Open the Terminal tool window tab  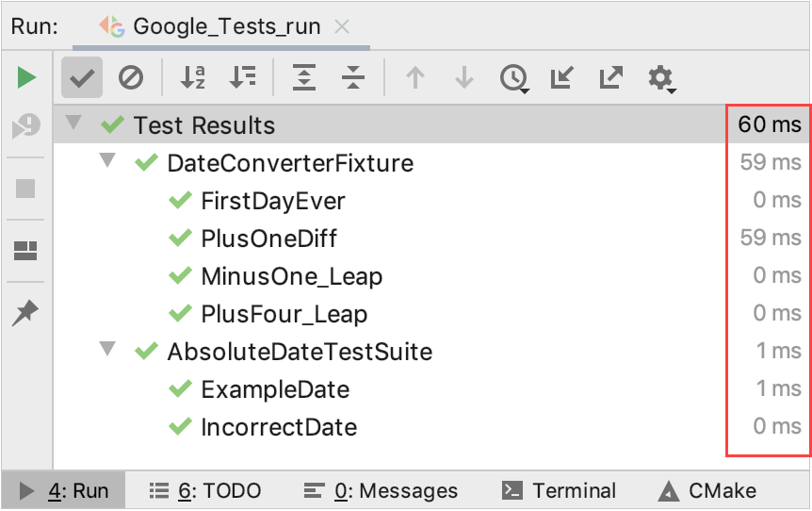coord(559,490)
